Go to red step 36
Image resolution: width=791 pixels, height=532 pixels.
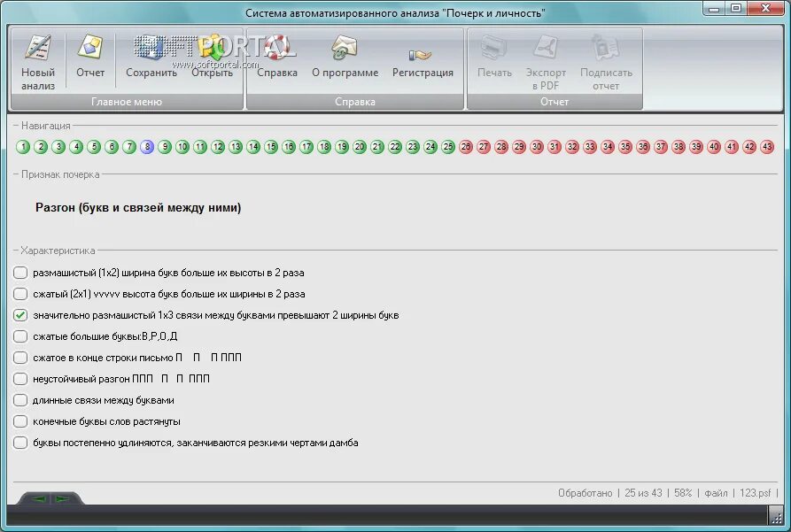(643, 147)
